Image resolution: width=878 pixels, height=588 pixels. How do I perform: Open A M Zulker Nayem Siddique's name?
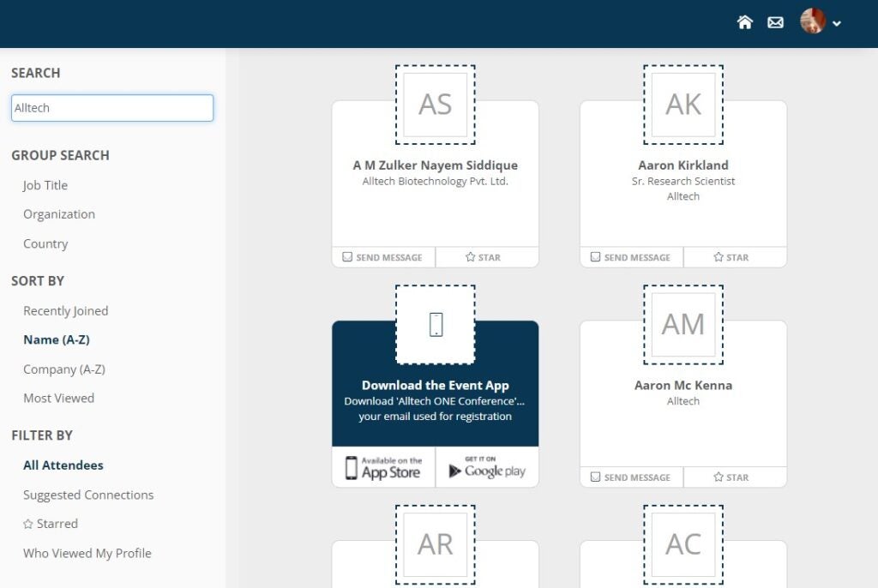[x=435, y=165]
